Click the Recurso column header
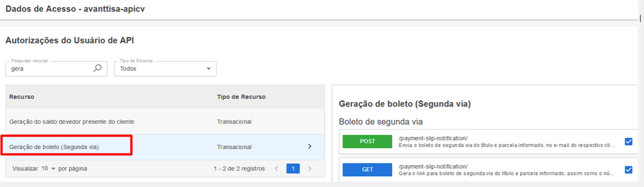The width and height of the screenshot is (644, 187). click(x=21, y=97)
